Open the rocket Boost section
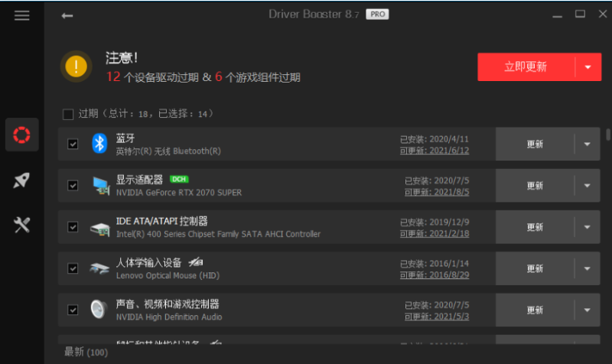 pos(22,180)
